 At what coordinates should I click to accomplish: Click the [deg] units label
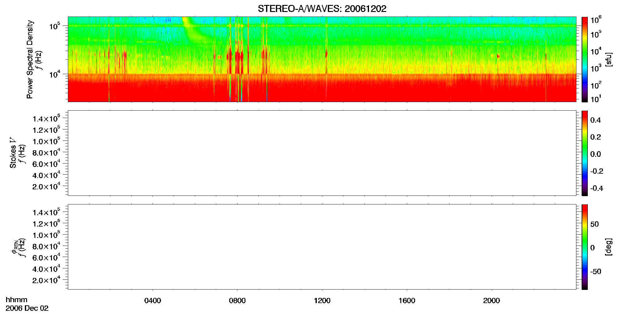[x=609, y=247]
